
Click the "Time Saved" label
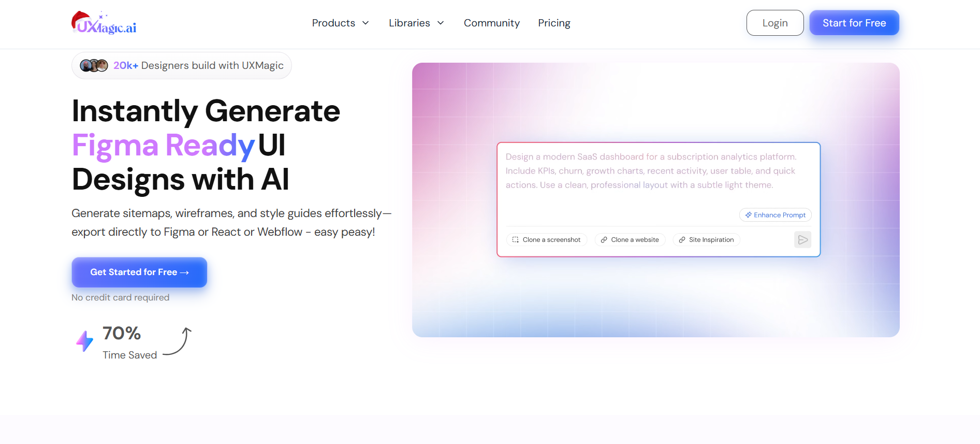coord(129,355)
